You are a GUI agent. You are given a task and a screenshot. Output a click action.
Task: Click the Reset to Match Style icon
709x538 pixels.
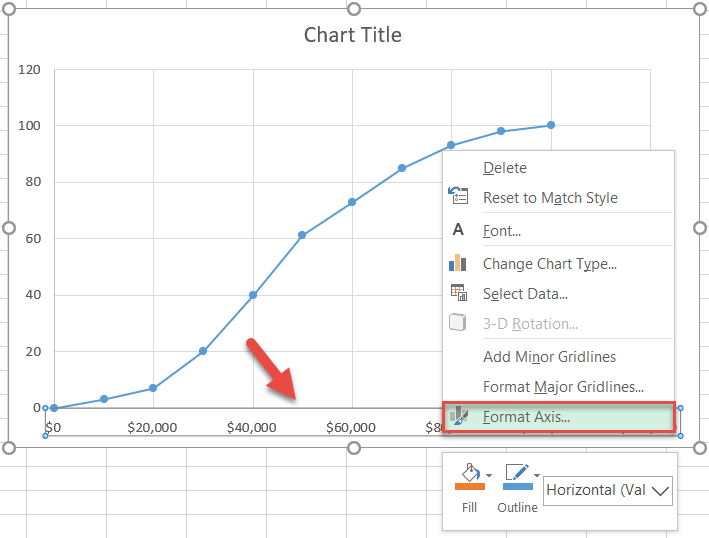[x=458, y=196]
